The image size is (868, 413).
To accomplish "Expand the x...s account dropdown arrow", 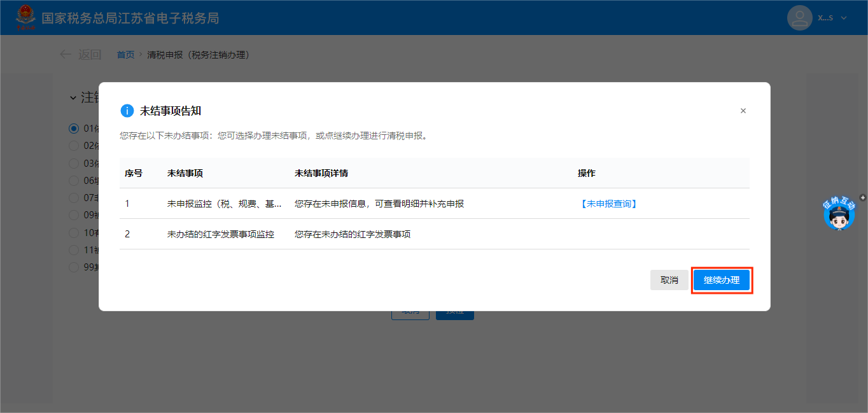I will coord(844,18).
